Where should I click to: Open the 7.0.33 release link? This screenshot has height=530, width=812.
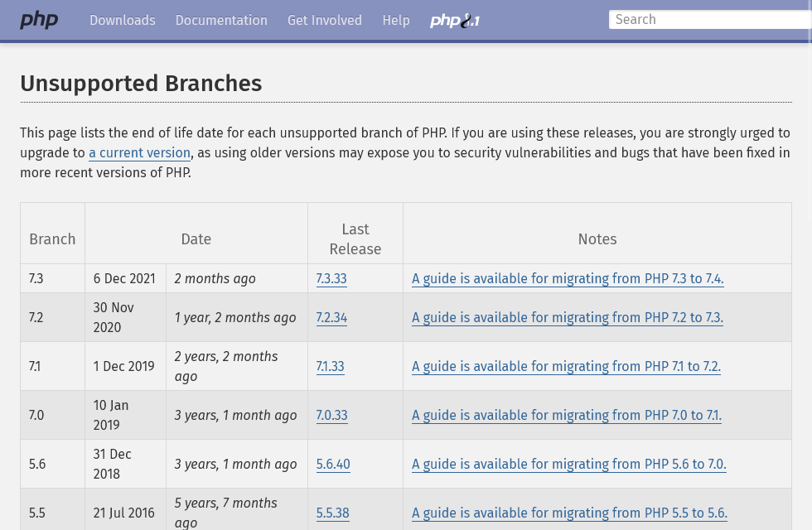point(332,415)
